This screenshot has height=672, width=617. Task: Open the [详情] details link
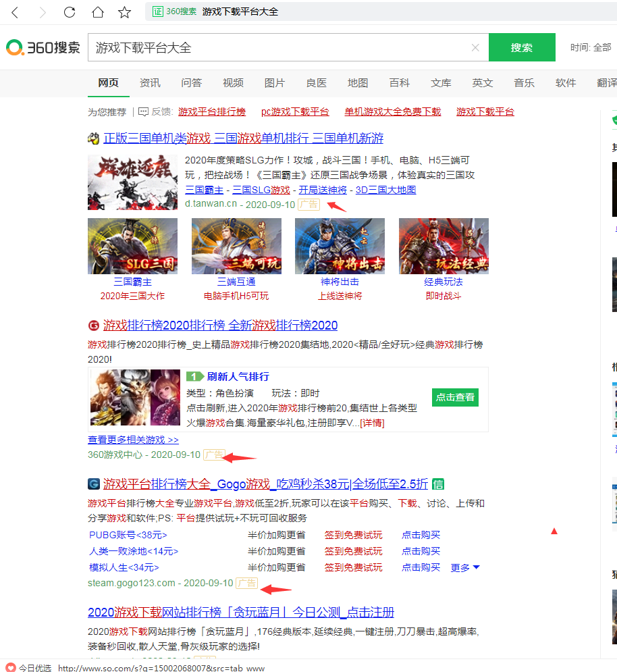coord(372,423)
